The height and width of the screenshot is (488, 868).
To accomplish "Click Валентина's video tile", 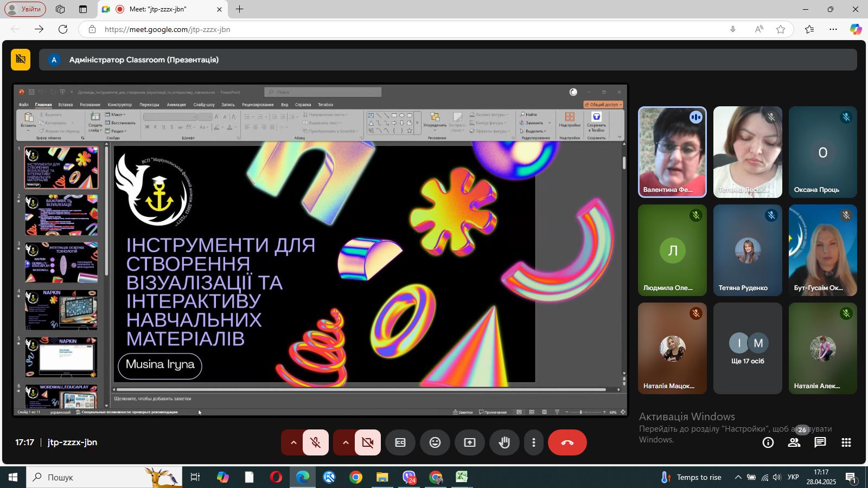I will click(x=672, y=152).
